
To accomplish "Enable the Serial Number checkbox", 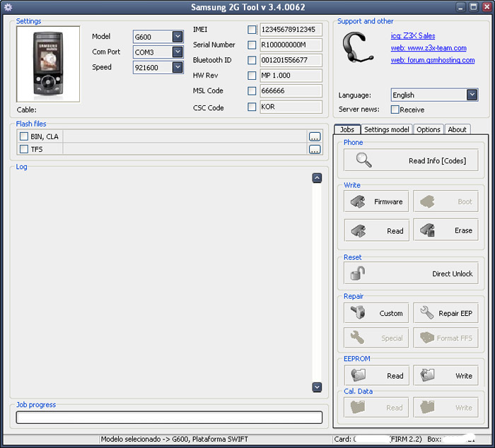I will pyautogui.click(x=252, y=45).
